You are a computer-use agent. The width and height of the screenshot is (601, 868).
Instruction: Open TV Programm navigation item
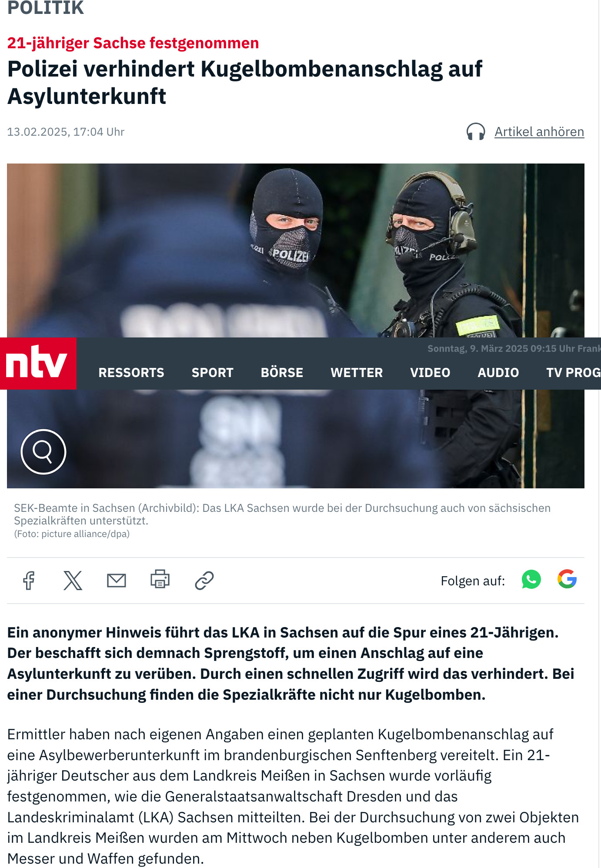click(573, 373)
